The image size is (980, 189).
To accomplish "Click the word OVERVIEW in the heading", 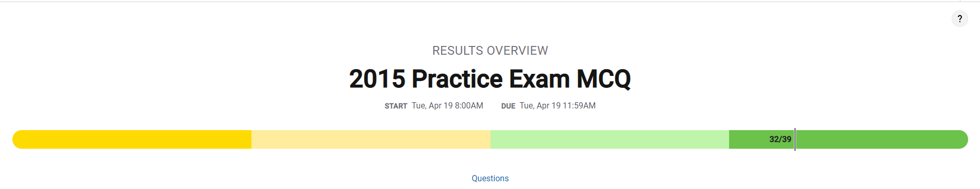I will tap(518, 51).
